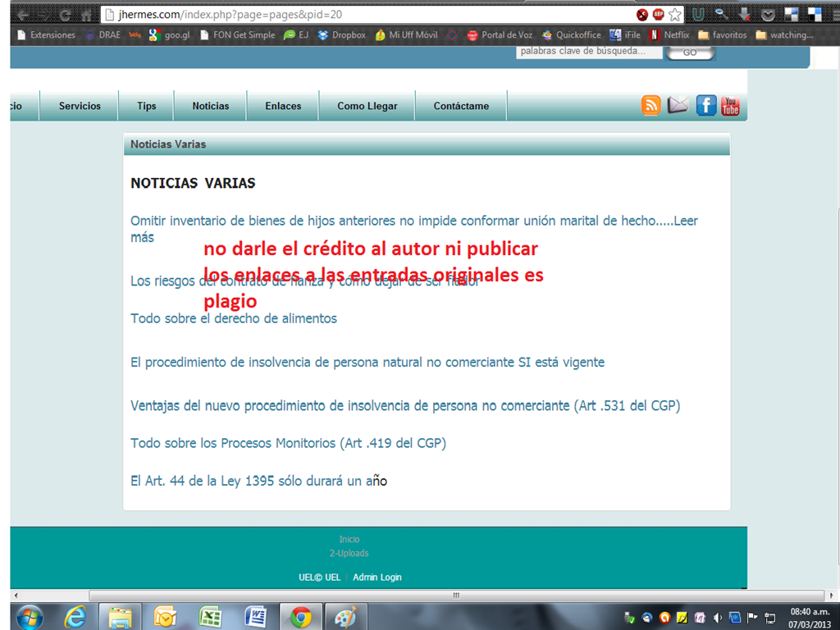Expand the favoritos bookmark folder
Image resolution: width=840 pixels, height=630 pixels.
coord(722,35)
